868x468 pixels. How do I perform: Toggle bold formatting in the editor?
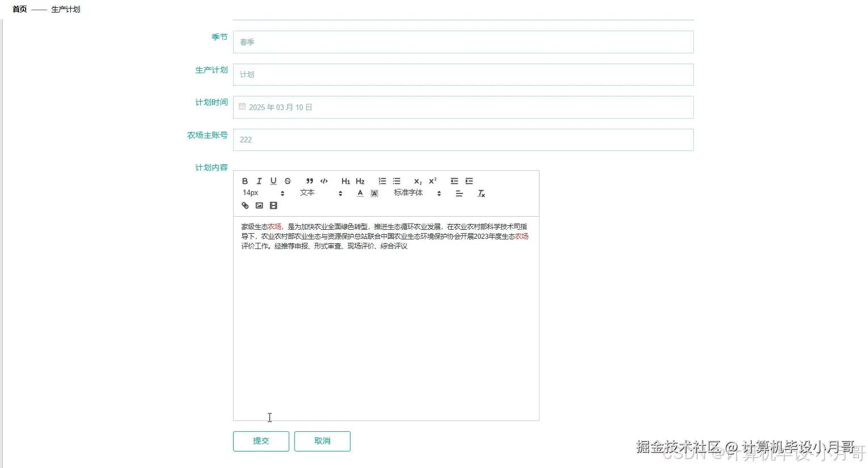[245, 181]
